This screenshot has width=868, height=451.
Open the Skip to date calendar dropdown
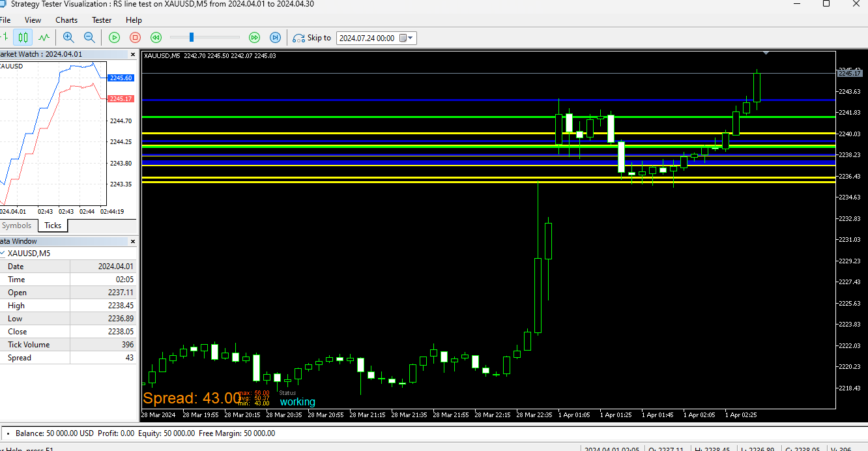(x=407, y=38)
